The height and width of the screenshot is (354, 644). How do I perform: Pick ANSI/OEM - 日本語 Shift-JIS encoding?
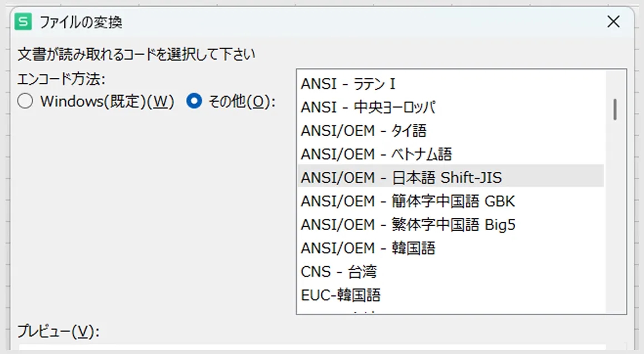[451, 178]
